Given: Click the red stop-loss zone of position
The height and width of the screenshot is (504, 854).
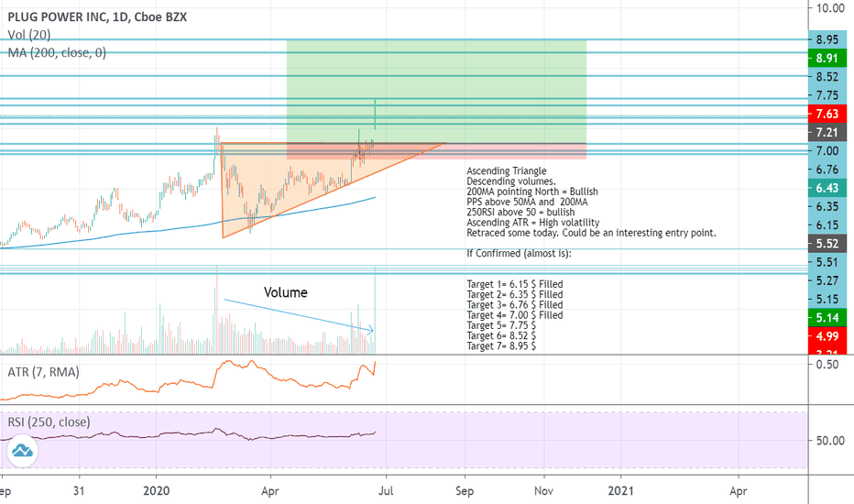Looking at the screenshot, I should coord(436,151).
